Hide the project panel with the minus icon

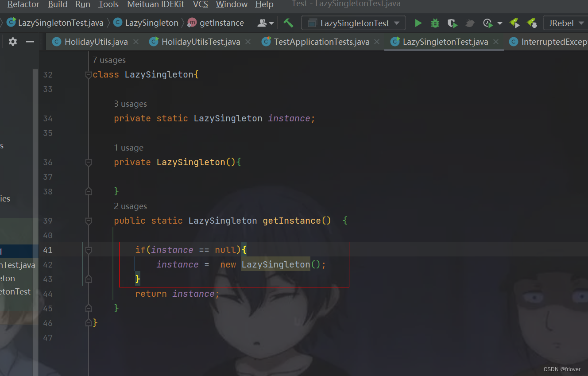(30, 42)
